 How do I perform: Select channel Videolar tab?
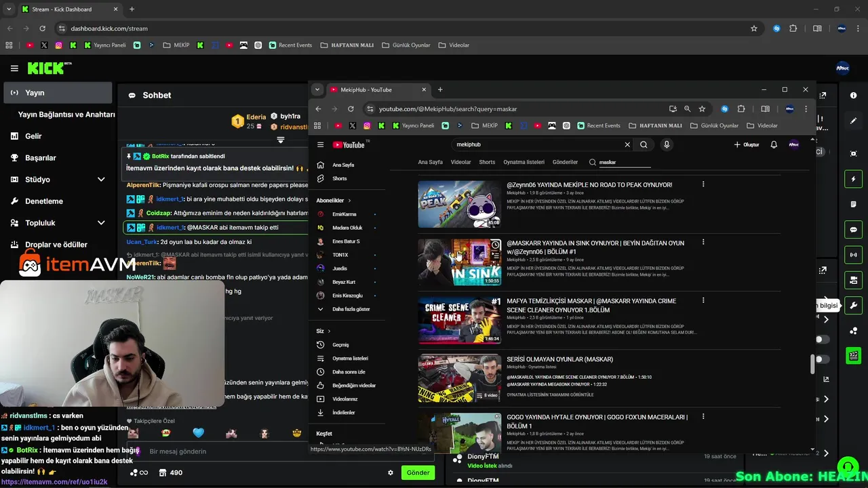point(460,162)
